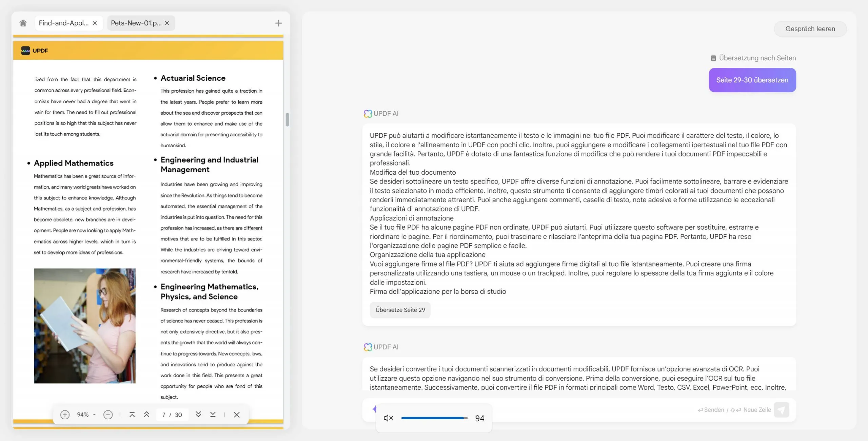
Task: Switch to Pets-New-01.p... tab
Action: click(136, 23)
